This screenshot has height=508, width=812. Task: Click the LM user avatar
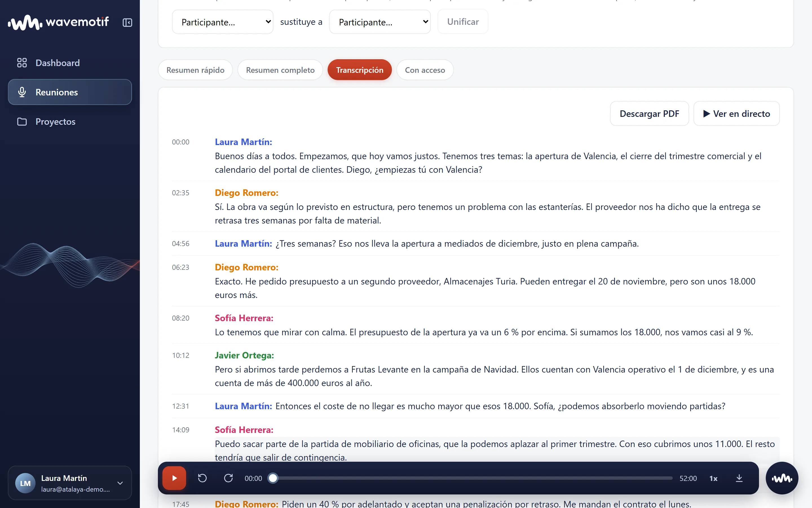(25, 483)
